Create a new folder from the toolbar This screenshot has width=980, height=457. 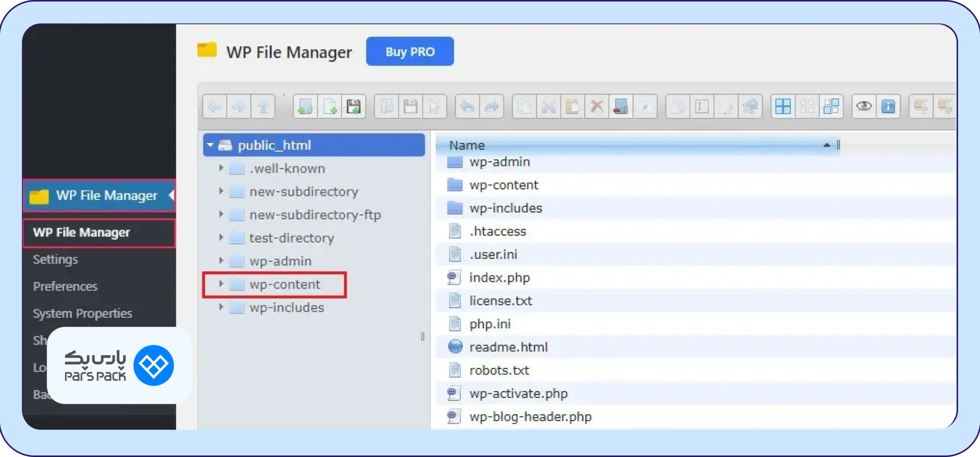coord(305,106)
